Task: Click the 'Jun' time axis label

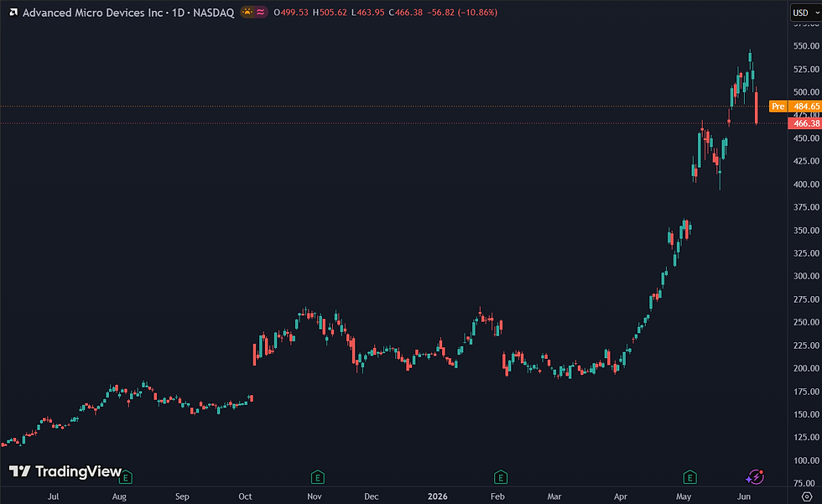Action: 744,496
